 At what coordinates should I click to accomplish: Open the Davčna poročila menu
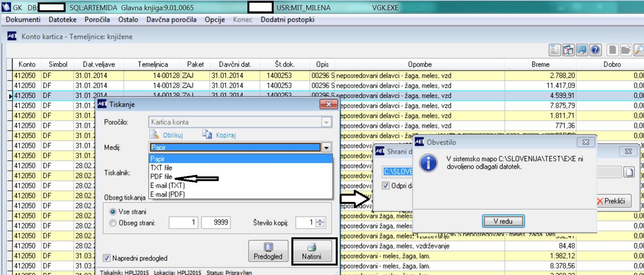[x=171, y=20]
